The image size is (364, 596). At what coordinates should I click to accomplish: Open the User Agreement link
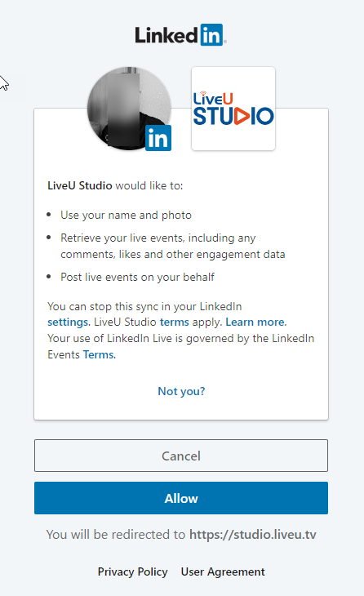coord(223,572)
